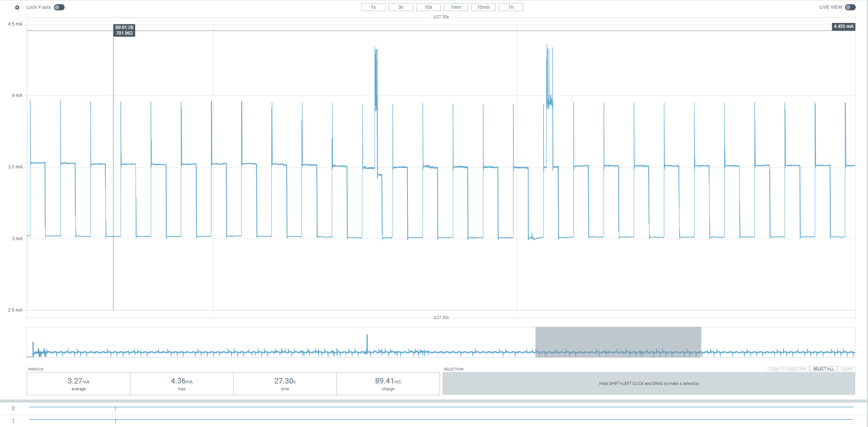Set time window to 1s
Viewport: 868px width, 427px height.
[x=373, y=7]
